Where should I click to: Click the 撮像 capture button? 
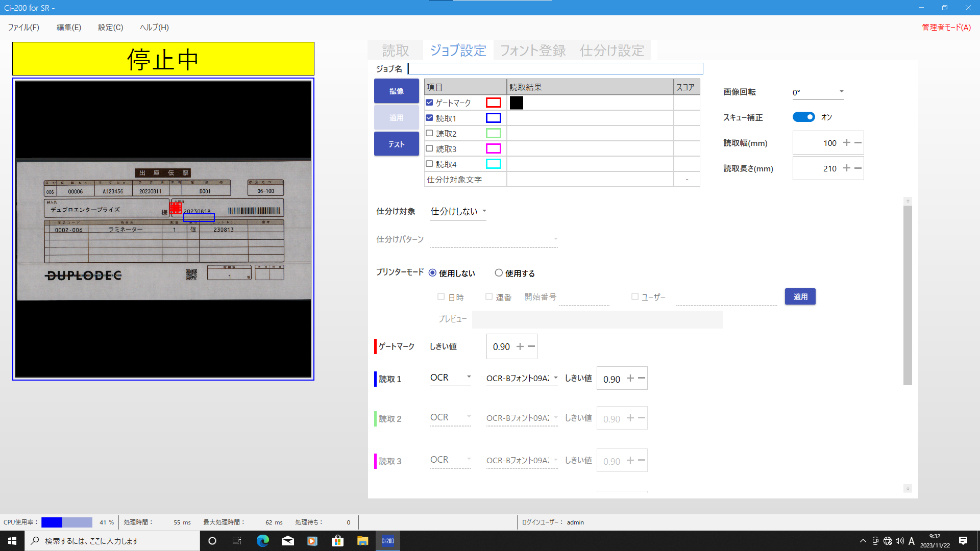[397, 91]
